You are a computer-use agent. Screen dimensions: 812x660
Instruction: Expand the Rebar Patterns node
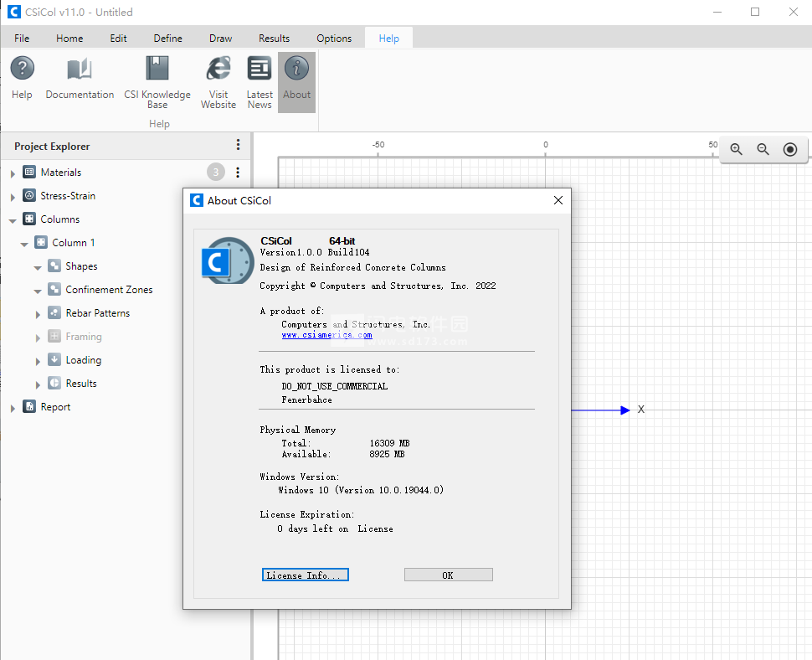point(38,314)
